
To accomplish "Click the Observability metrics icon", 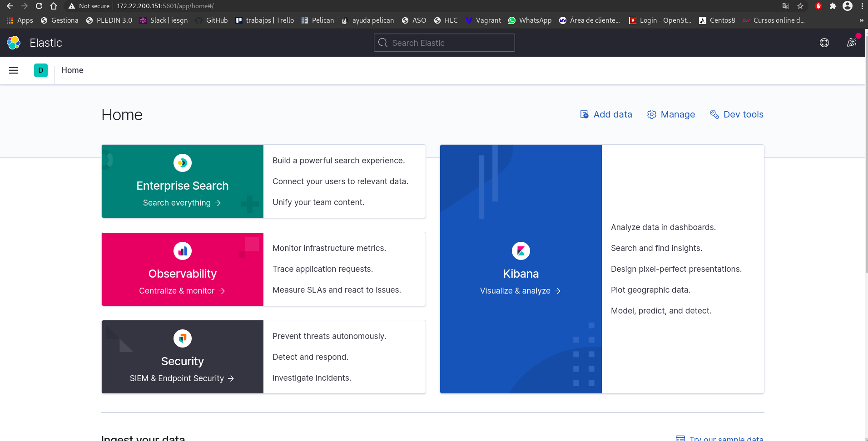I will click(182, 250).
